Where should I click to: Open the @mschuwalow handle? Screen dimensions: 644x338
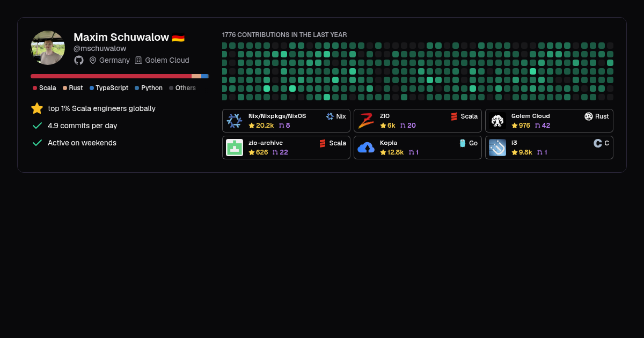click(100, 48)
